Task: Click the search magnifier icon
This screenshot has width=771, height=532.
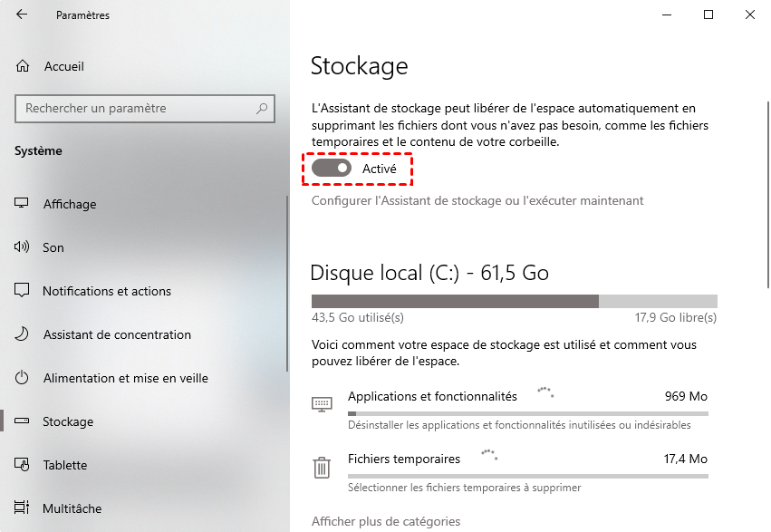Action: click(x=262, y=109)
